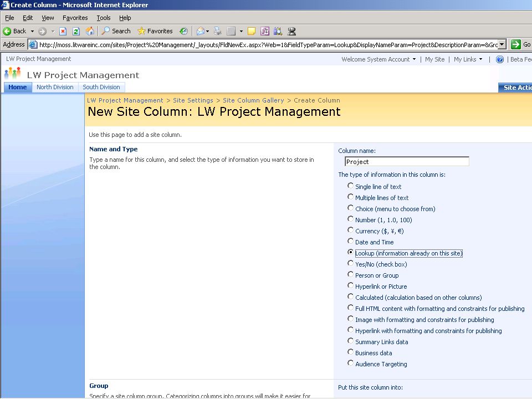This screenshot has height=399, width=532.
Task: Click the Forward arrow button
Action: pos(42,32)
